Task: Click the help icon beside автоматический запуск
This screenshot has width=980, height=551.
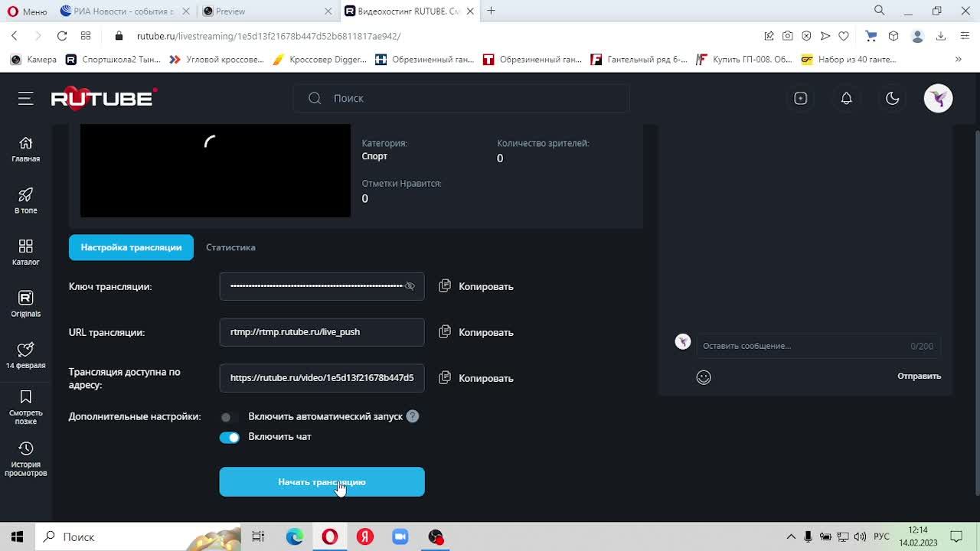Action: pyautogui.click(x=413, y=416)
